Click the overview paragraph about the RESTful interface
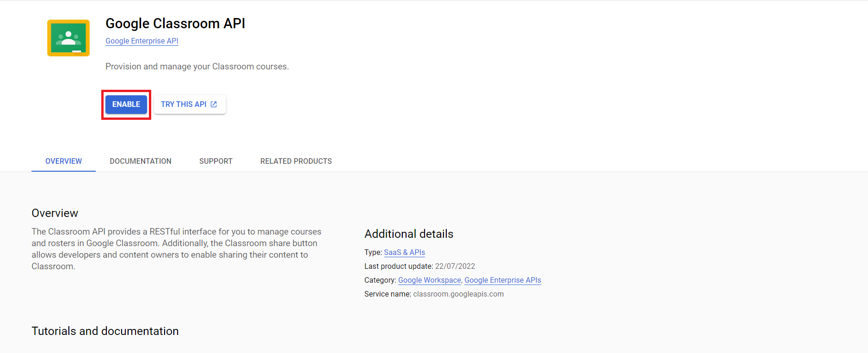Image resolution: width=868 pixels, height=353 pixels. click(176, 249)
